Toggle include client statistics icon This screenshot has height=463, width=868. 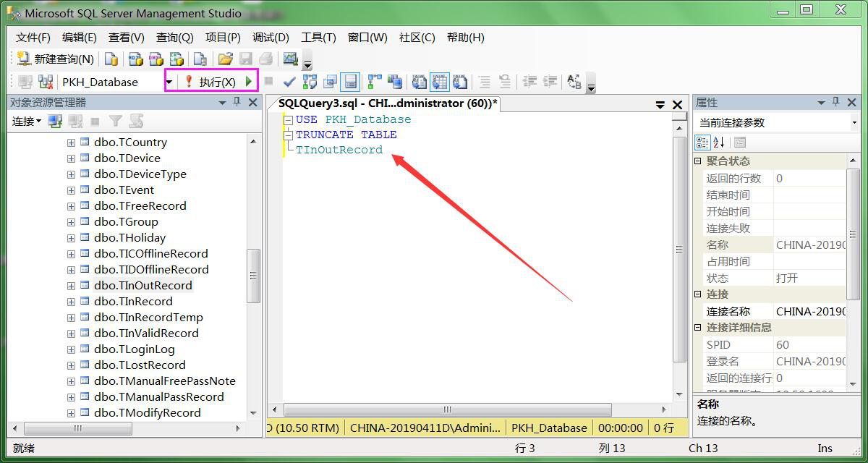(x=394, y=82)
